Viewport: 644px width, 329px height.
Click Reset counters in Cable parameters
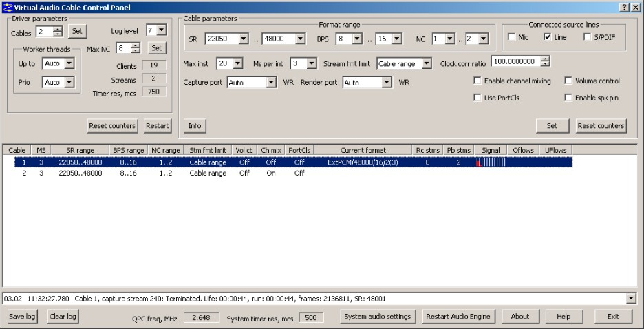(601, 126)
